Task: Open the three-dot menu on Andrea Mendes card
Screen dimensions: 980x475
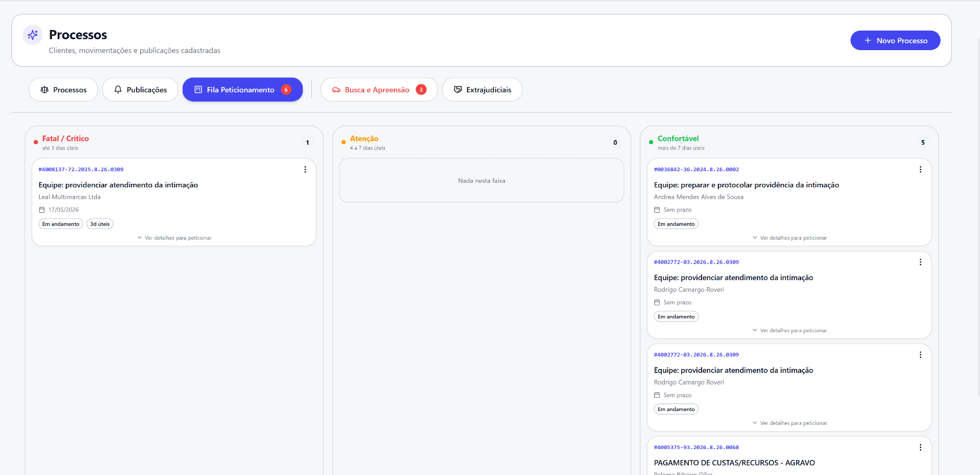Action: tap(920, 169)
